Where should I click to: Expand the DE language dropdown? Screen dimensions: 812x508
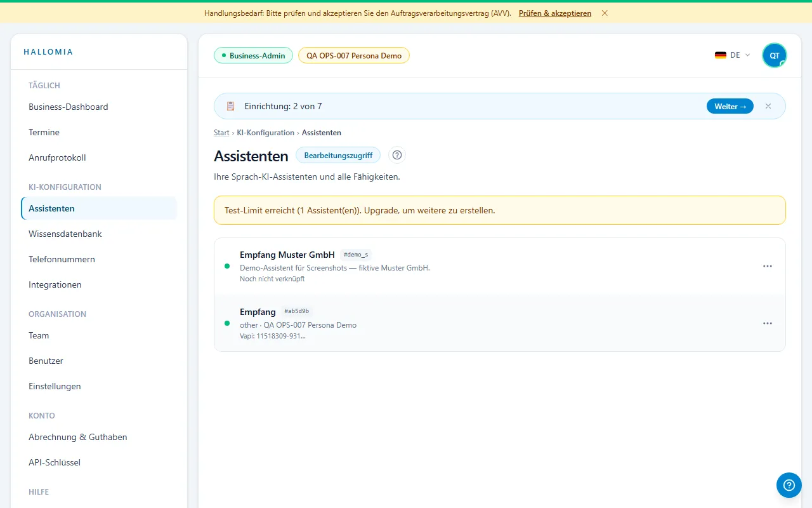coord(733,55)
